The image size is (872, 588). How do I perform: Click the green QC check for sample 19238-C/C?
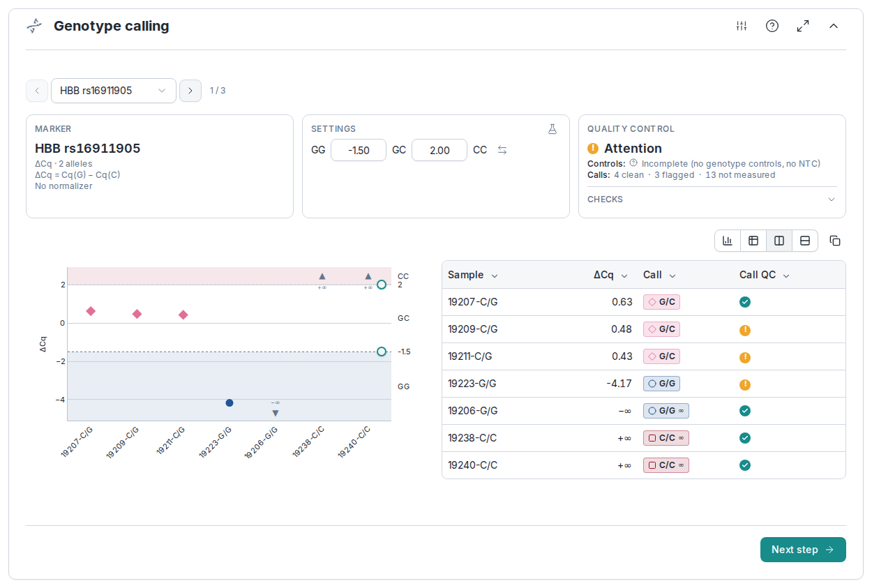(x=745, y=438)
